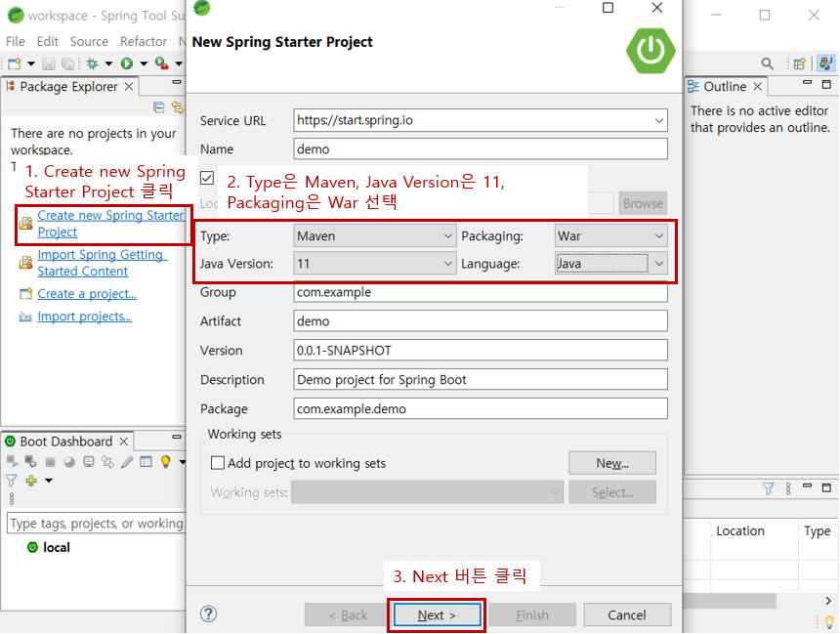Click the New... working set button
Screen dimensions: 840x634
612,463
